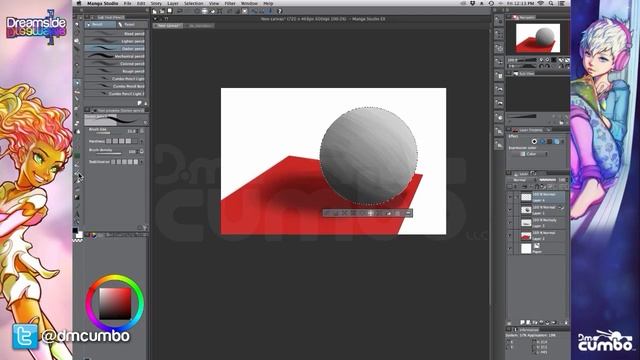The image size is (640, 360).
Task: Switch to the Pencil sub tool tab
Action: [100, 24]
